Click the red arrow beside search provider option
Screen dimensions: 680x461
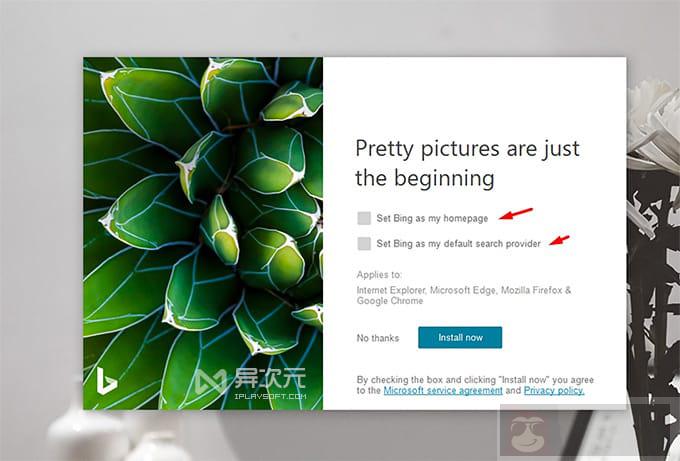(559, 239)
